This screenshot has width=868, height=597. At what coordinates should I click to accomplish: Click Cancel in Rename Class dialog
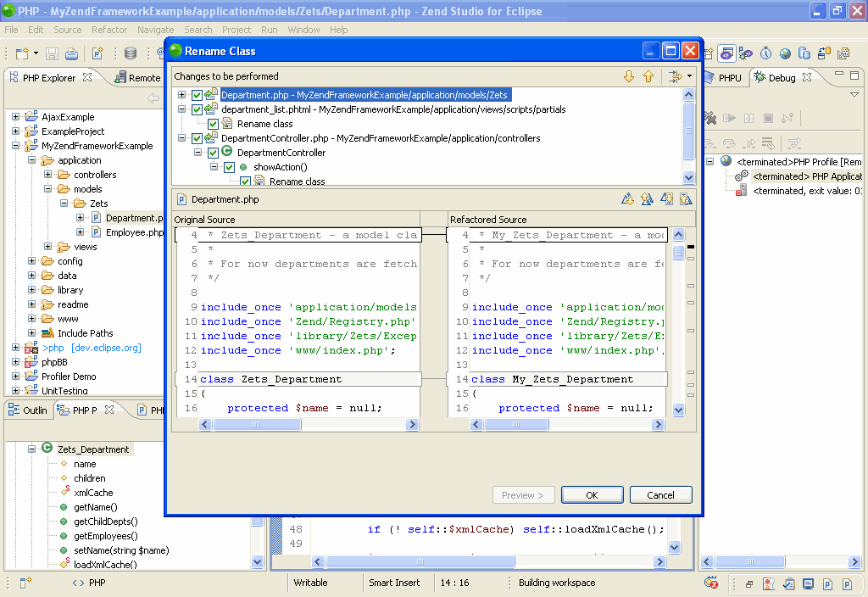pos(660,495)
